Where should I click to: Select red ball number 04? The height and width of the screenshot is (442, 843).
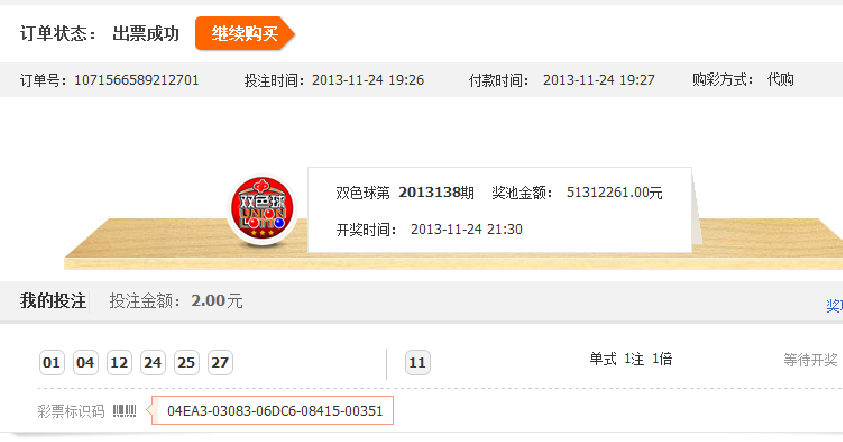[x=85, y=362]
